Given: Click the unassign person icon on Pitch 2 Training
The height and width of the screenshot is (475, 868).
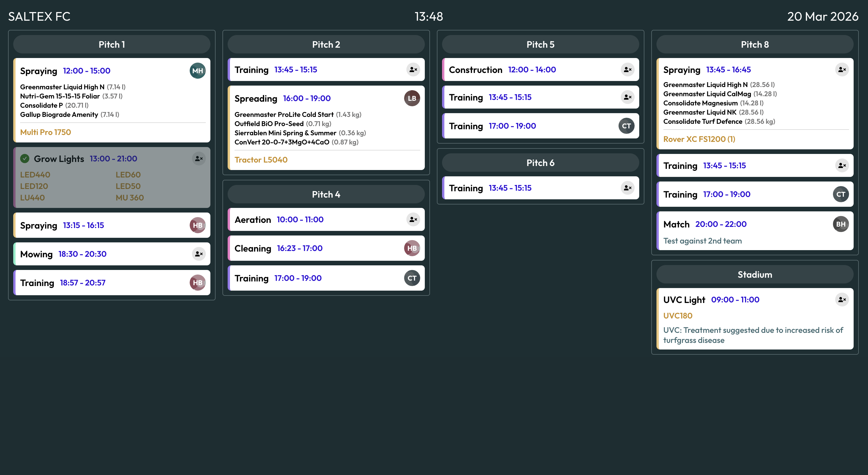Looking at the screenshot, I should click(x=413, y=70).
